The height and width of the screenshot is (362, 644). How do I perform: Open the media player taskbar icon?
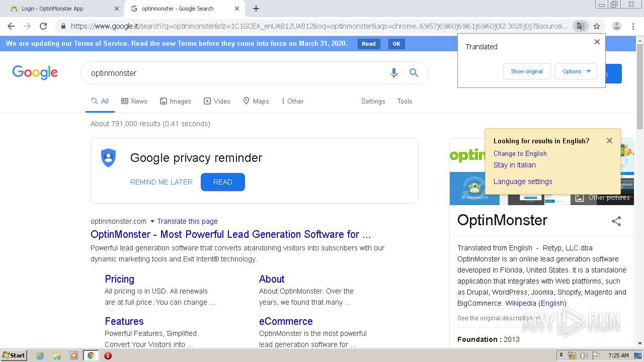[74, 355]
